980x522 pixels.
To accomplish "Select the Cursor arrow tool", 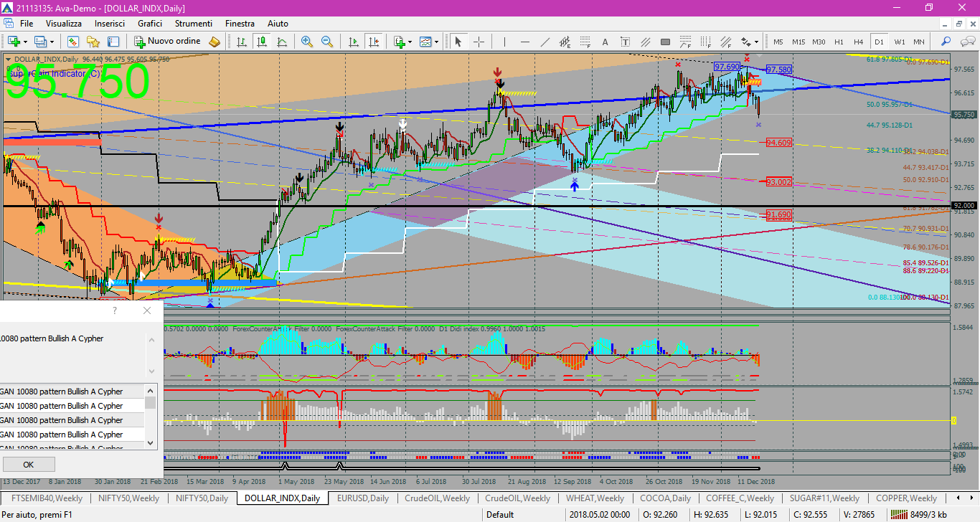I will [458, 42].
